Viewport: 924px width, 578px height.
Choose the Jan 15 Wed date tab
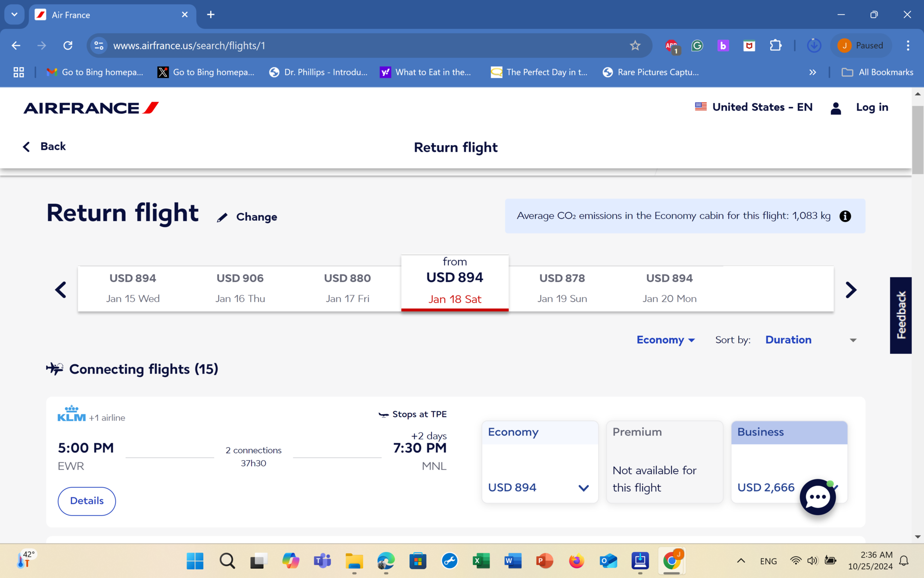(x=133, y=289)
